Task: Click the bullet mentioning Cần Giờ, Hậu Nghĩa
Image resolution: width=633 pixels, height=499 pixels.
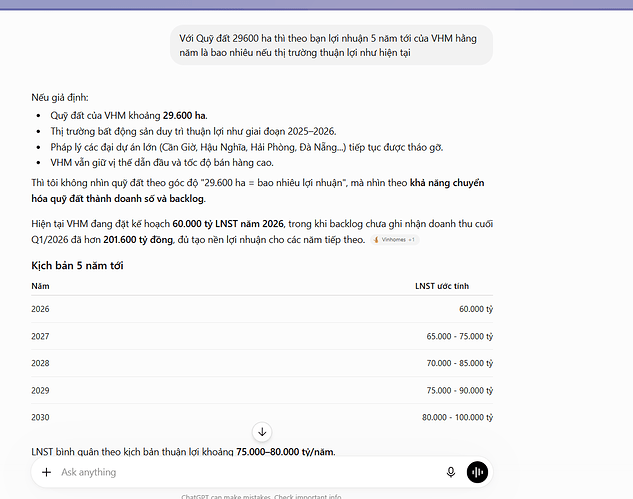Action: 247,147
